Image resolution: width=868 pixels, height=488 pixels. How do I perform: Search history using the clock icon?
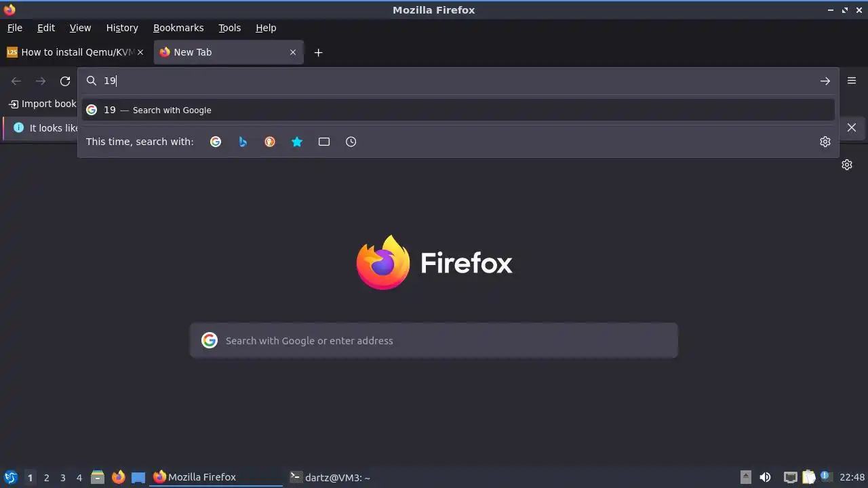click(351, 142)
